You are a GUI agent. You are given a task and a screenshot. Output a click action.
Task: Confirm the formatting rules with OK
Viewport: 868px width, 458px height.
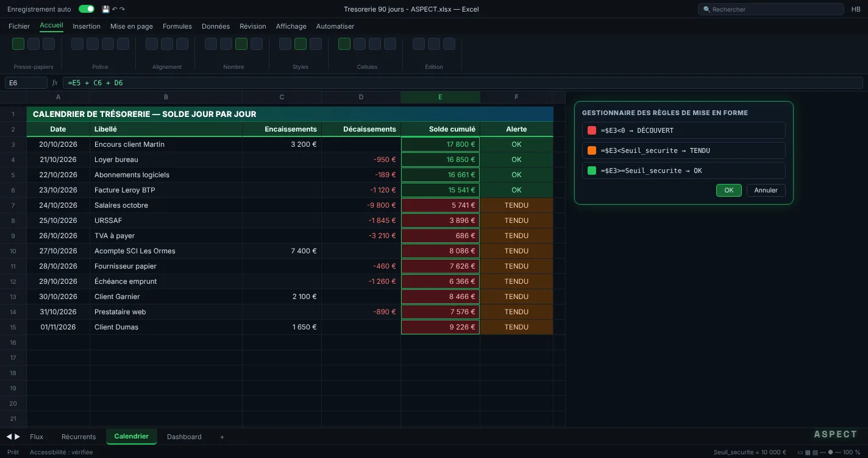[729, 190]
